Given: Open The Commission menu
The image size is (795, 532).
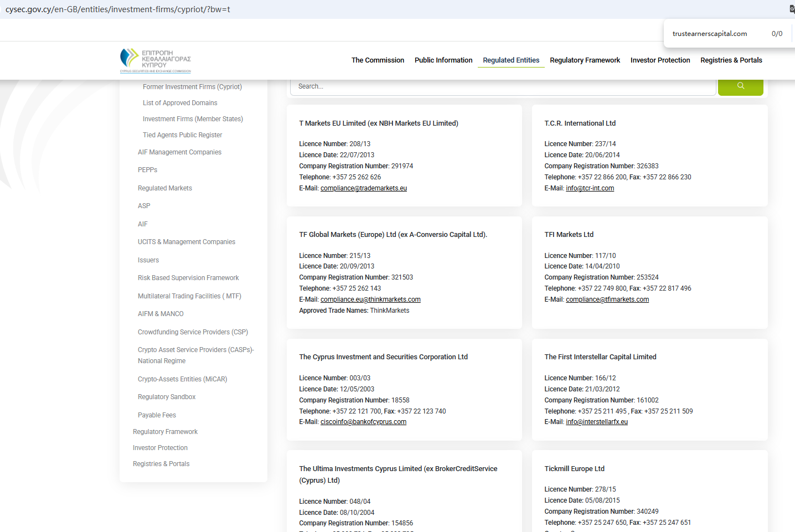Looking at the screenshot, I should 378,60.
